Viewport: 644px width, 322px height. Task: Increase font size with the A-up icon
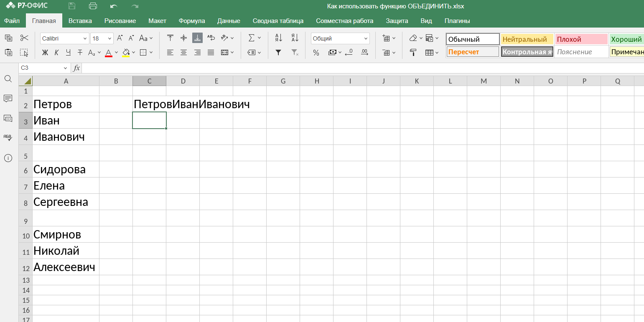(120, 38)
